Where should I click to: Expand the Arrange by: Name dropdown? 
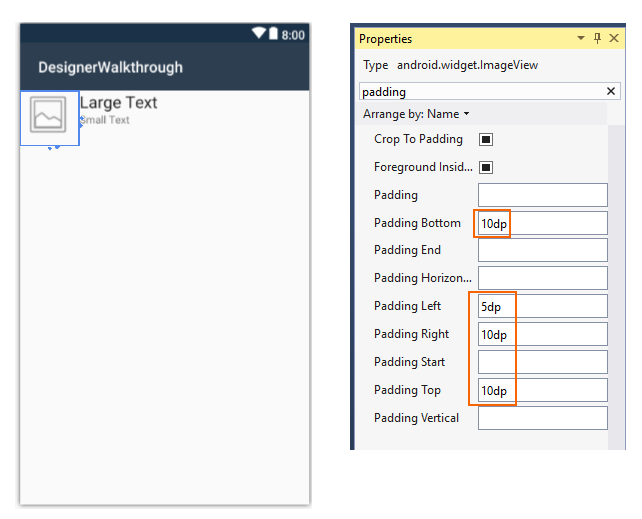[416, 114]
